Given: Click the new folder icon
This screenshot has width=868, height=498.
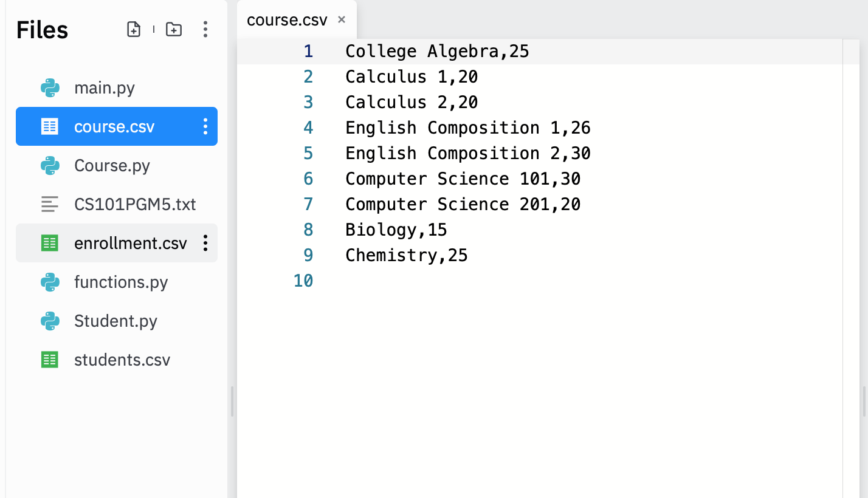Looking at the screenshot, I should (x=173, y=29).
